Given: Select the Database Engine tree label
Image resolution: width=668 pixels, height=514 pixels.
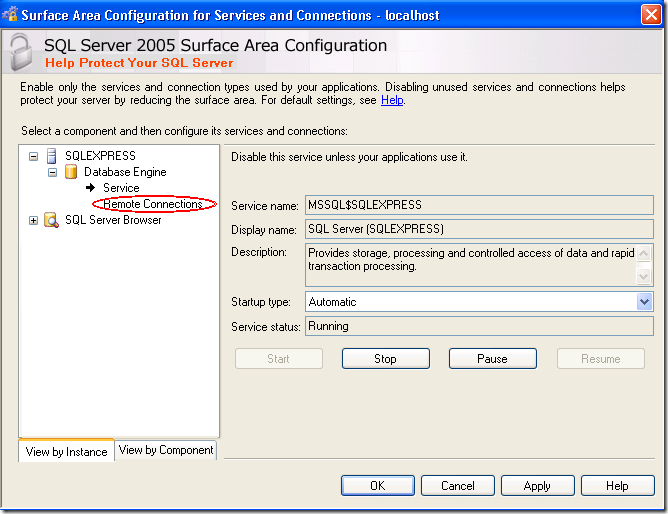Looking at the screenshot, I should pyautogui.click(x=125, y=172).
